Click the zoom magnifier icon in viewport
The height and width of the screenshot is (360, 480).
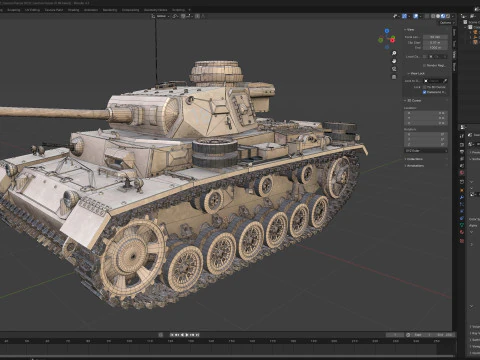394,53
